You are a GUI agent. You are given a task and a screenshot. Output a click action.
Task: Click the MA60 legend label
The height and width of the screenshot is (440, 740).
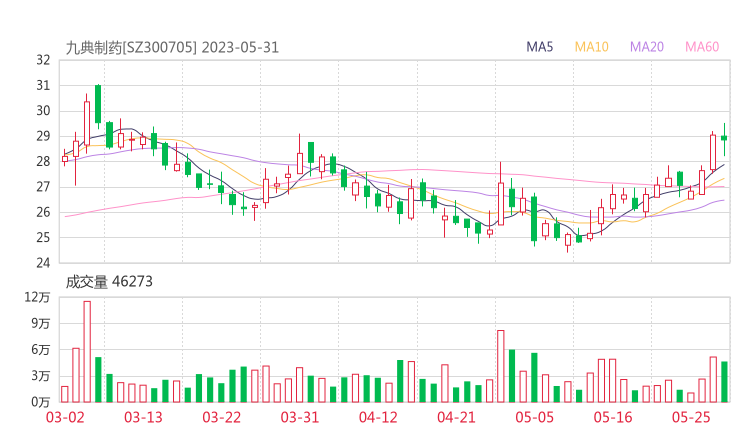click(x=702, y=47)
